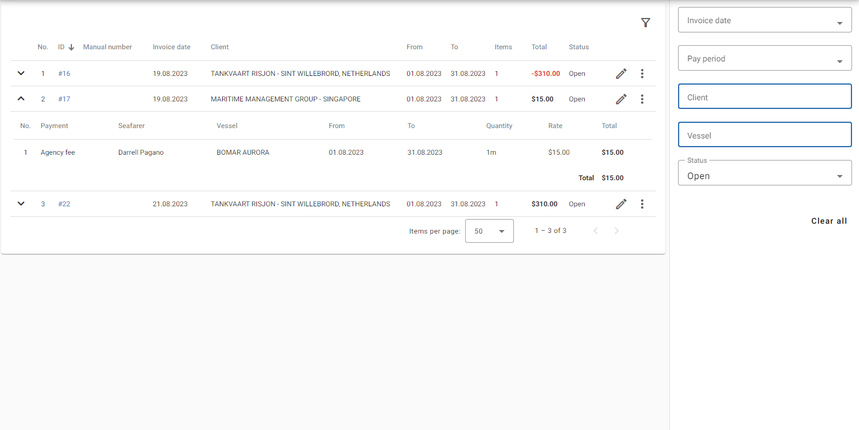Click Agency fee payment entry
The image size is (859, 430).
58,153
